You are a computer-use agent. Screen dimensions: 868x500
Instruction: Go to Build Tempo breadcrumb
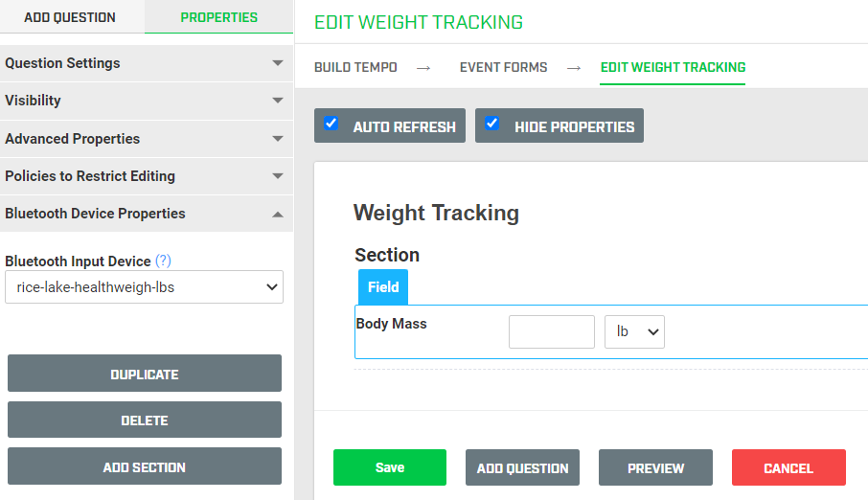coord(355,67)
